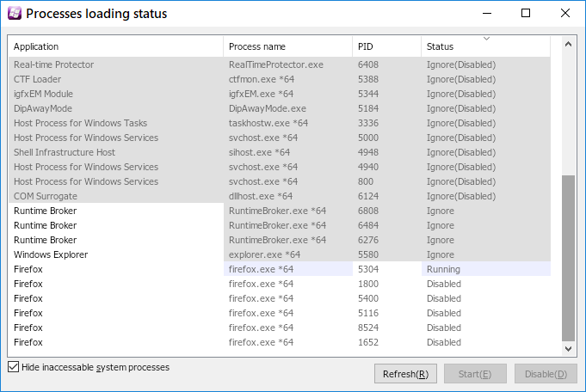Select Firefox row with PID 8524
The width and height of the screenshot is (586, 392).
[280, 328]
